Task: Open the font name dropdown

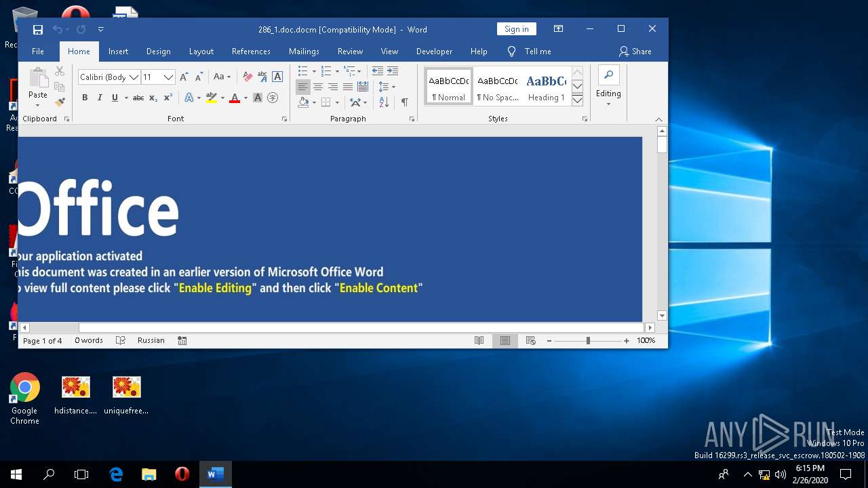Action: (x=134, y=77)
